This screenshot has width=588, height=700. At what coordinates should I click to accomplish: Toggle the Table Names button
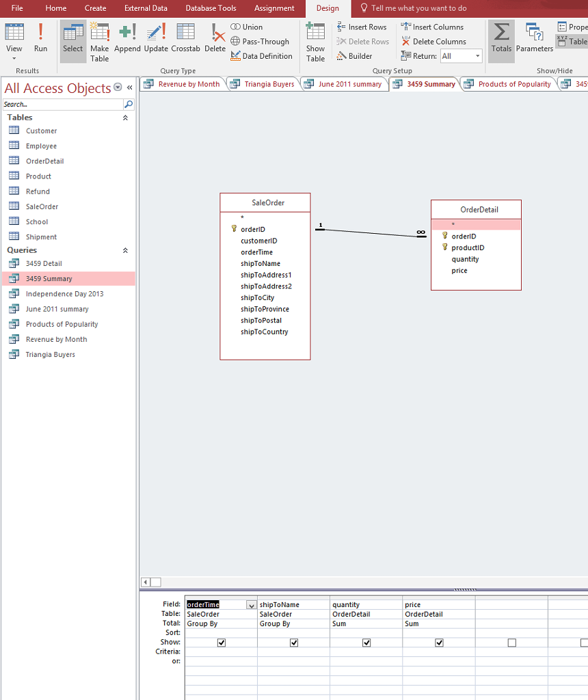(572, 42)
